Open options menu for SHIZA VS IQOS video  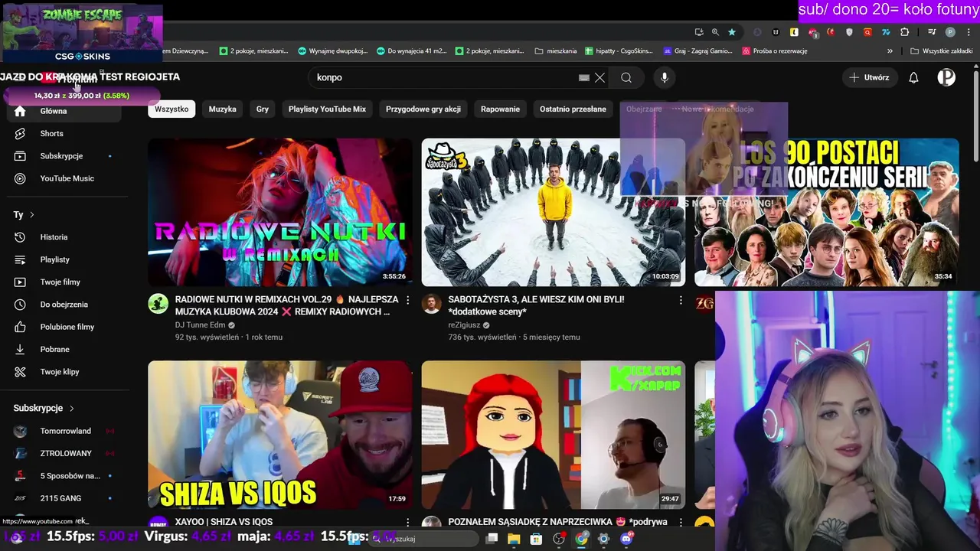407,522
